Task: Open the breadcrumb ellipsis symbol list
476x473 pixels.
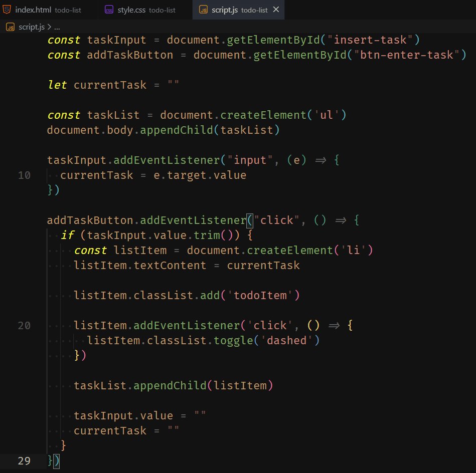Action: pyautogui.click(x=57, y=27)
